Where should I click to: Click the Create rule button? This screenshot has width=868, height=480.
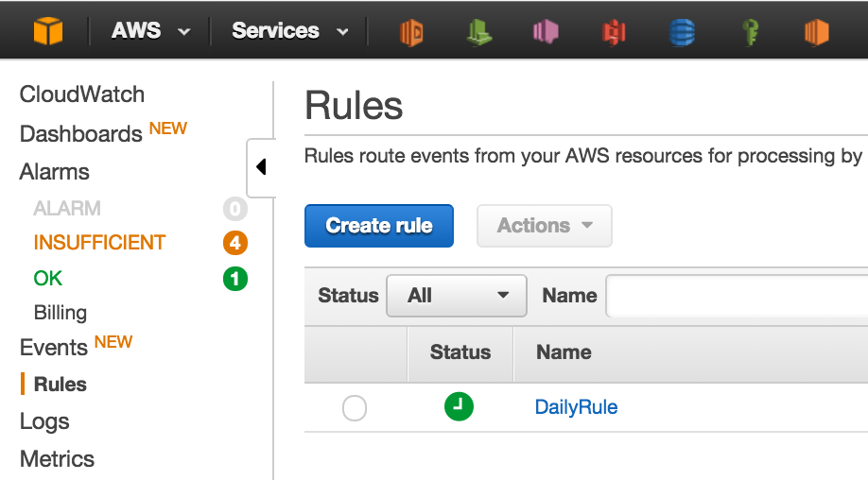click(379, 226)
